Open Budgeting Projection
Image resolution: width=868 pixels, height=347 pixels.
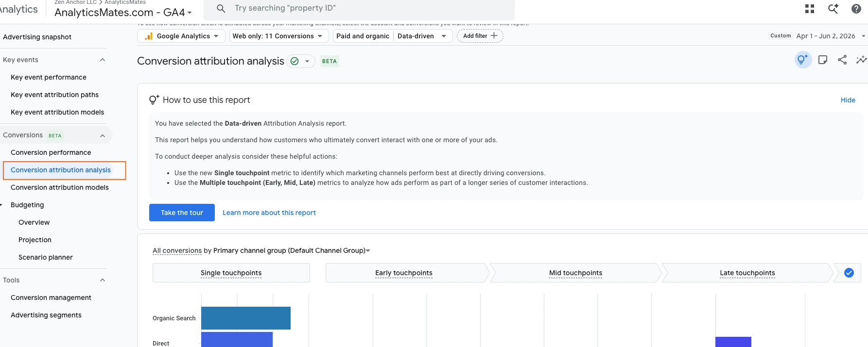tap(35, 240)
